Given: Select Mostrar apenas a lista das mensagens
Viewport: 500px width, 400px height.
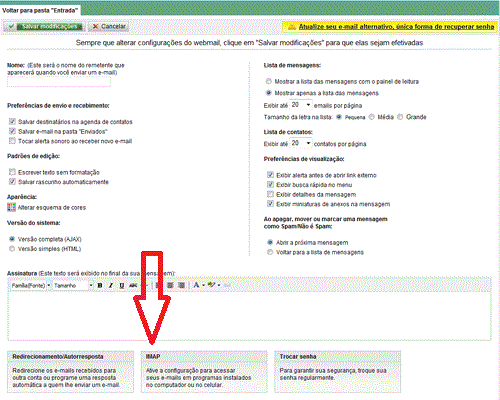Looking at the screenshot, I should pos(269,93).
